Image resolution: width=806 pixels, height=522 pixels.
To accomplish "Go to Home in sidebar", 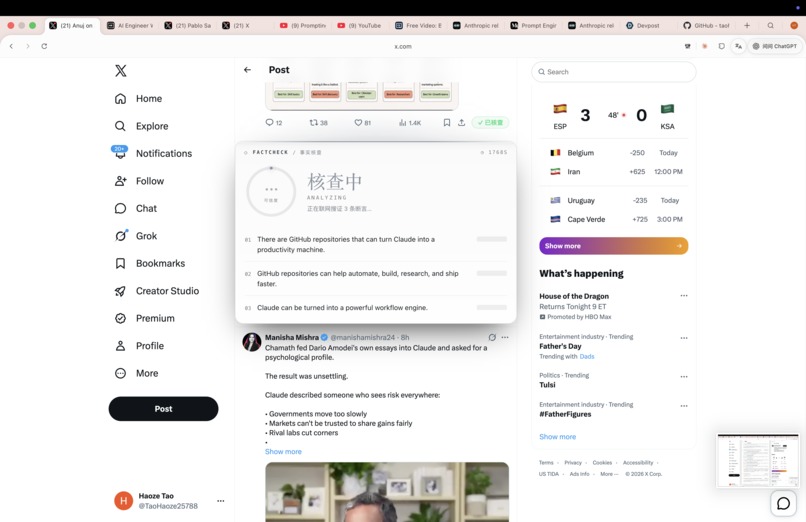I will 138,99.
